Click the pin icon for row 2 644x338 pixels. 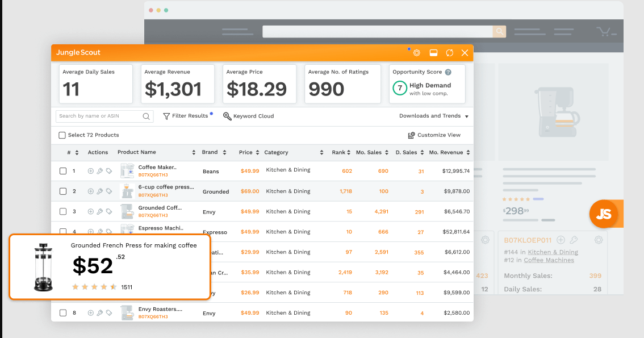point(100,191)
